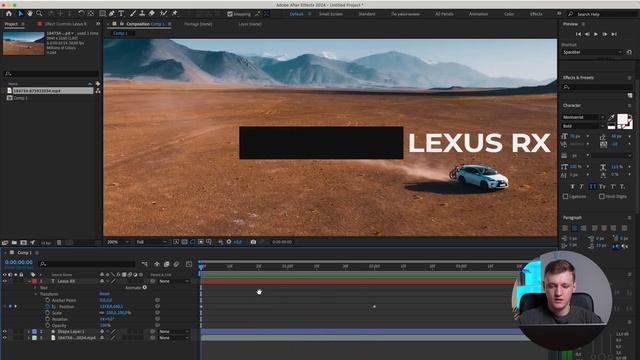This screenshot has width=640, height=360.
Task: Reset the preview shortcut settings
Action: coord(629,52)
